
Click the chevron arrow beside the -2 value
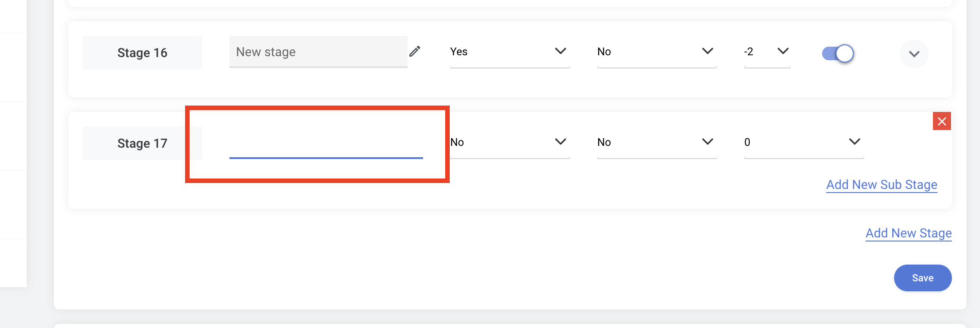tap(783, 51)
